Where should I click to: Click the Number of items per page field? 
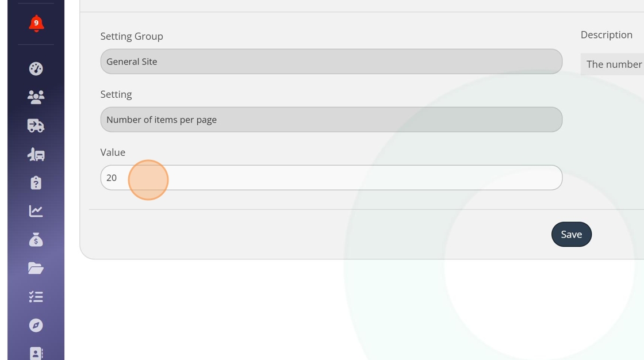point(331,120)
